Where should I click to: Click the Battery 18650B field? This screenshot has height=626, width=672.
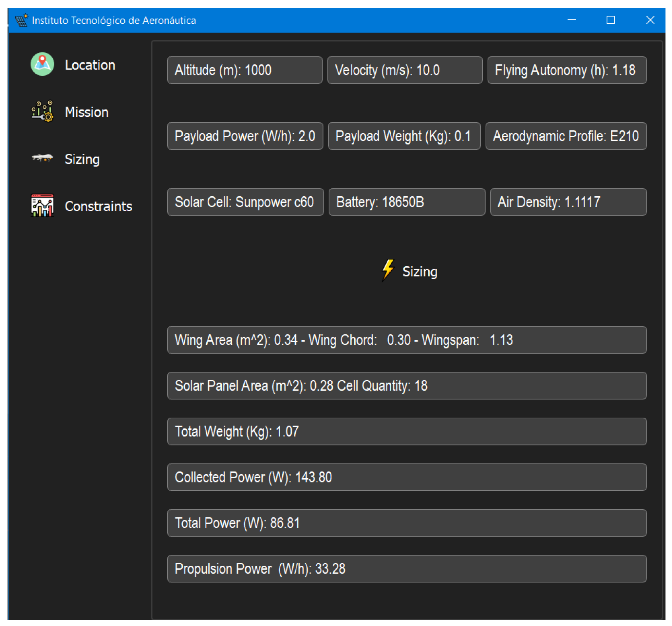[406, 201]
